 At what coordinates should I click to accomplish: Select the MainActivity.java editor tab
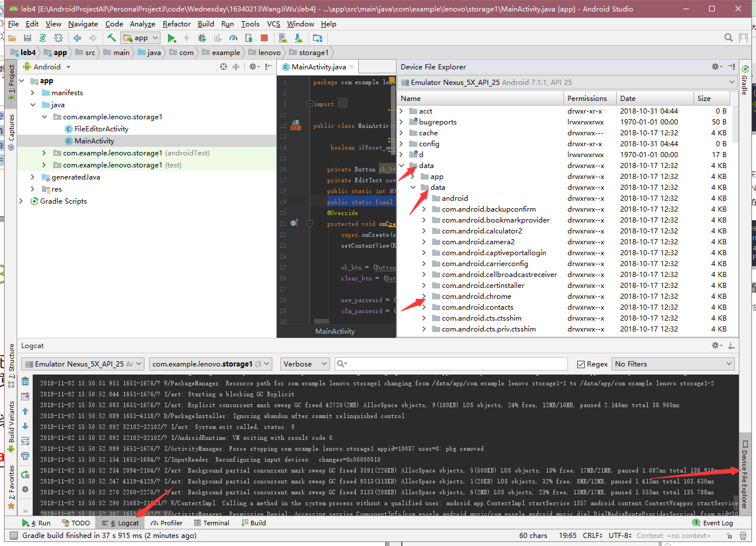pyautogui.click(x=318, y=67)
